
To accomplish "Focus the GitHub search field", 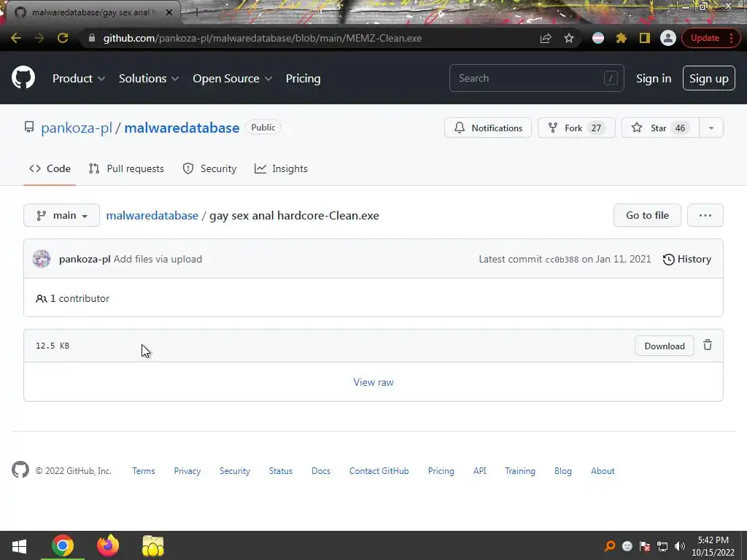I will coord(536,78).
